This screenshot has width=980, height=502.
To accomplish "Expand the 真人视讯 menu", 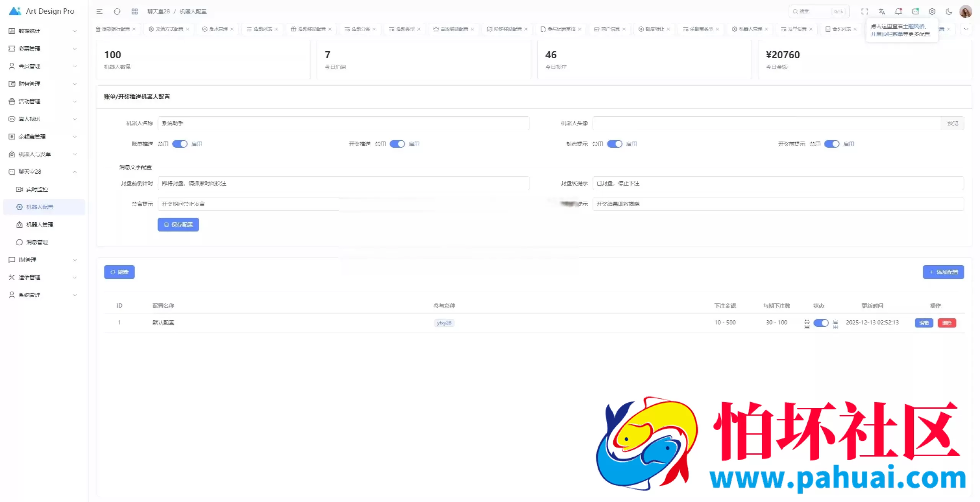I will pyautogui.click(x=44, y=119).
